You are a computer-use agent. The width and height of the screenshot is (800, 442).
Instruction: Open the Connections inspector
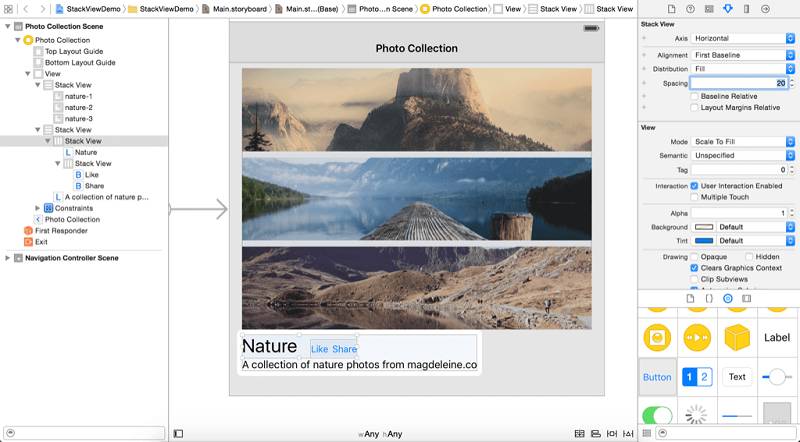[x=765, y=9]
